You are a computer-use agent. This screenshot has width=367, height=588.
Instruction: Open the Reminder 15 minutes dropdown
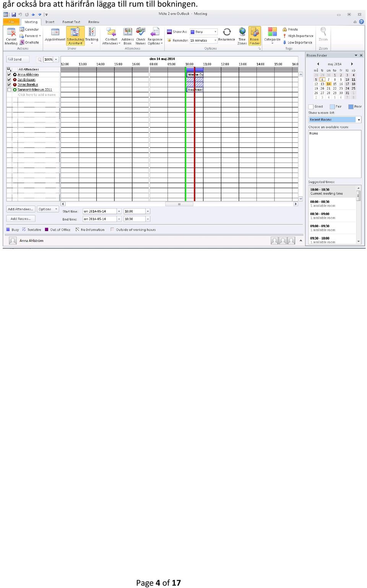tap(216, 40)
